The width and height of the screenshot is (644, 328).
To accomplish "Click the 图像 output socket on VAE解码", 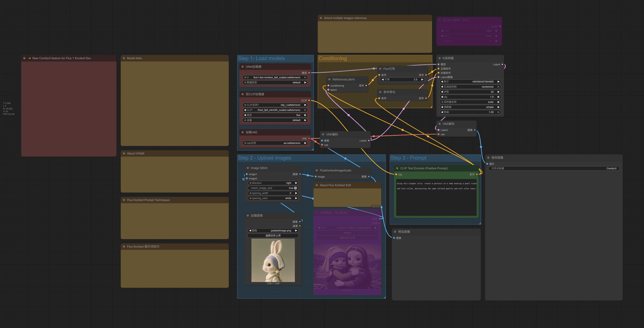I will [475, 130].
